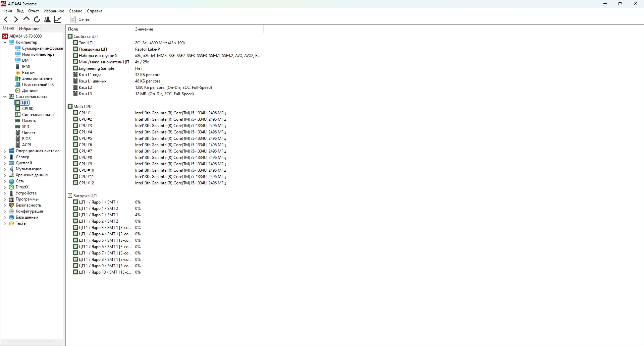
Task: Expand the Хранение данных tree node
Action: (5, 175)
